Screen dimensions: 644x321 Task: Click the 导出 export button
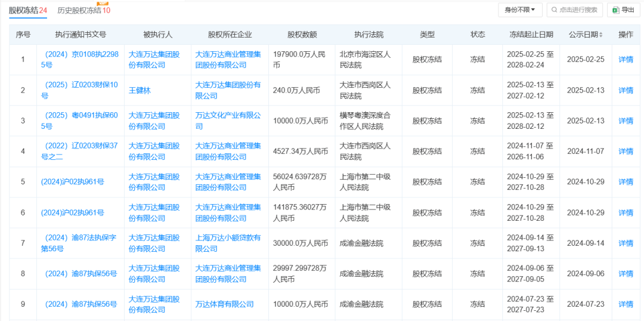point(624,10)
